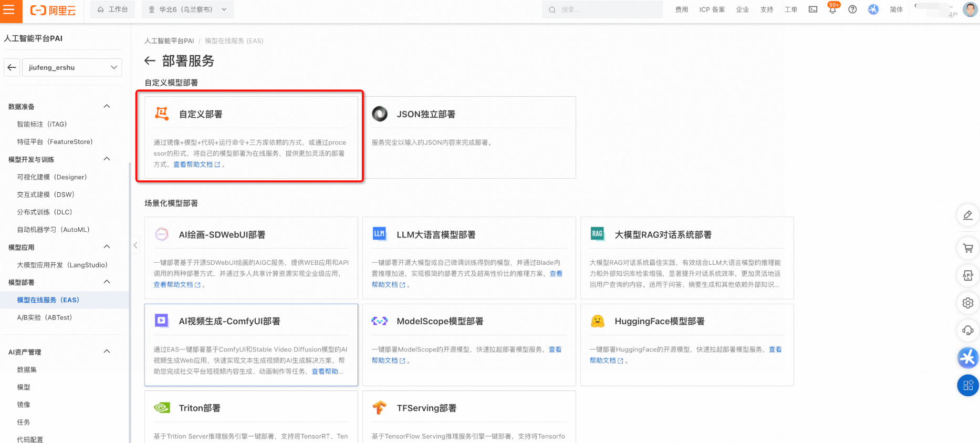
Task: Open A/B实验（ABTest）
Action: click(45, 317)
